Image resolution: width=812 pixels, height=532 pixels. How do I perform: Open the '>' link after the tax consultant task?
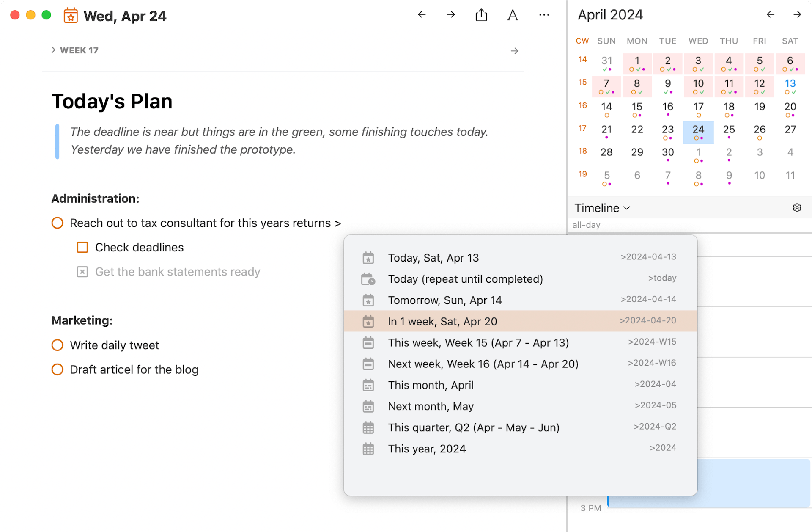pyautogui.click(x=337, y=223)
